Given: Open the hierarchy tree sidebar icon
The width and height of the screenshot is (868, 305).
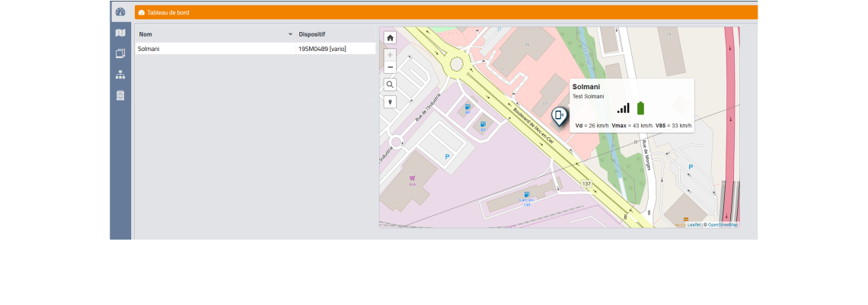Looking at the screenshot, I should pyautogui.click(x=120, y=75).
